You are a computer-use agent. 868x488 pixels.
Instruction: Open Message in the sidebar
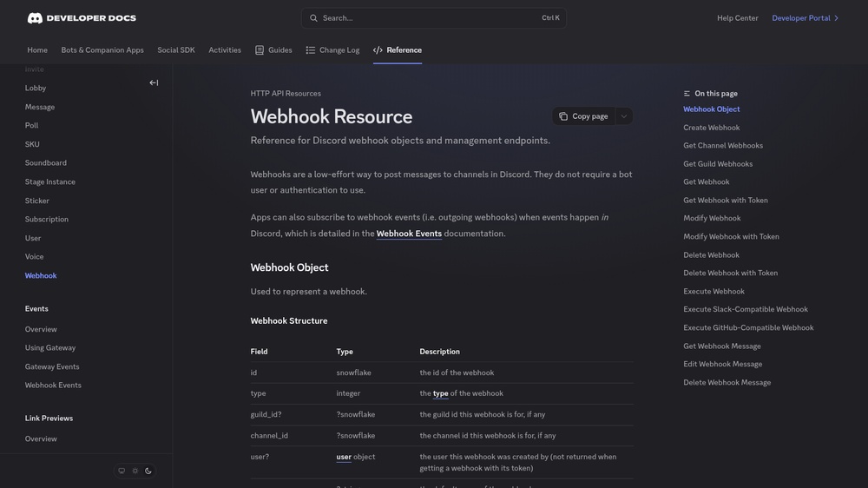tap(40, 107)
